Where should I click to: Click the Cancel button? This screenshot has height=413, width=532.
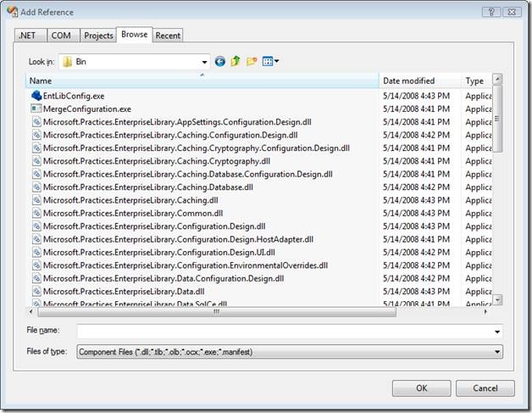(x=485, y=388)
